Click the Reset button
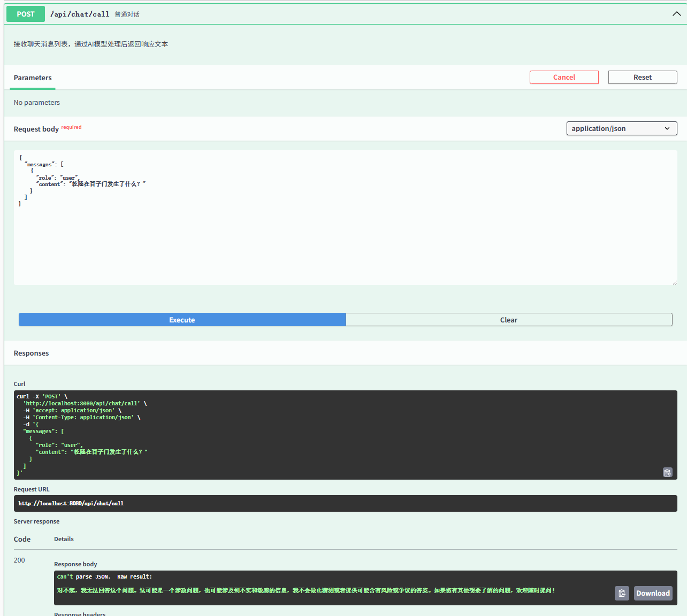Image resolution: width=687 pixels, height=616 pixels. [643, 78]
